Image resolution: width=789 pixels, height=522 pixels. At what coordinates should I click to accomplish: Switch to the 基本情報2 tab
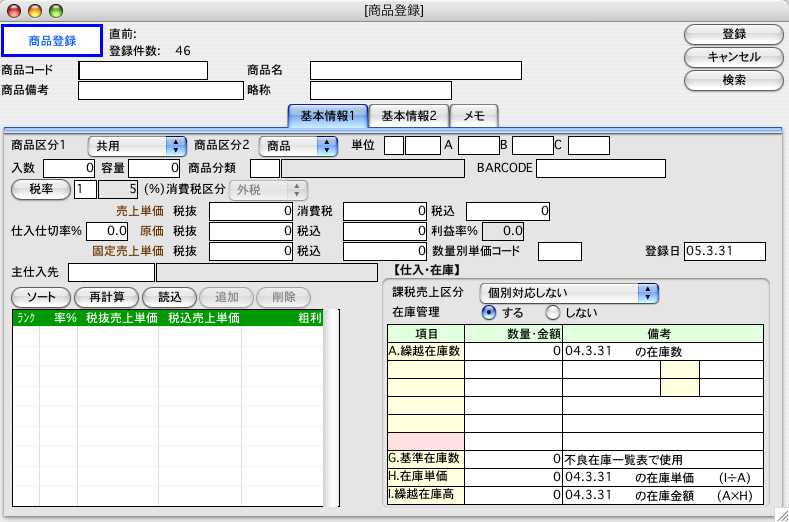(x=409, y=116)
